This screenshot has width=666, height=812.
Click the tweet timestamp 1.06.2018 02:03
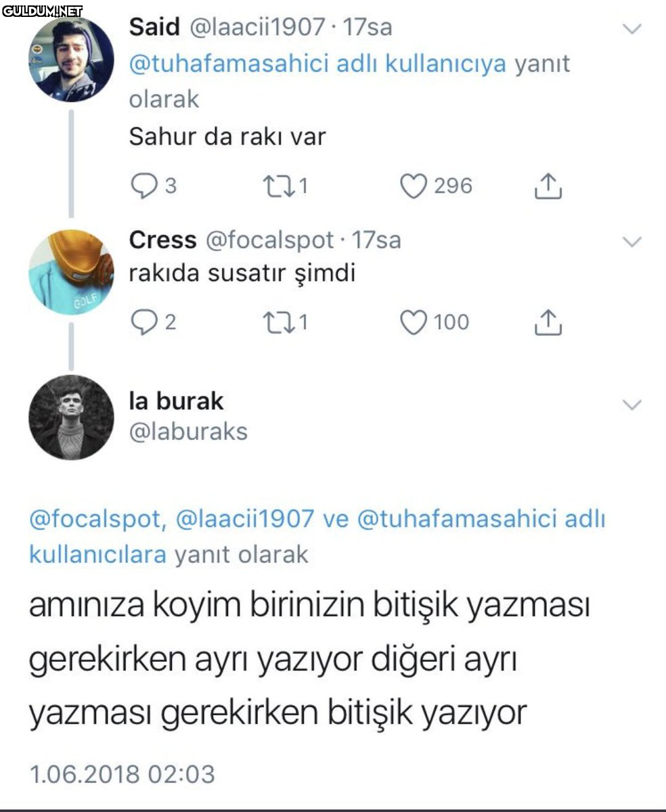pos(122,773)
